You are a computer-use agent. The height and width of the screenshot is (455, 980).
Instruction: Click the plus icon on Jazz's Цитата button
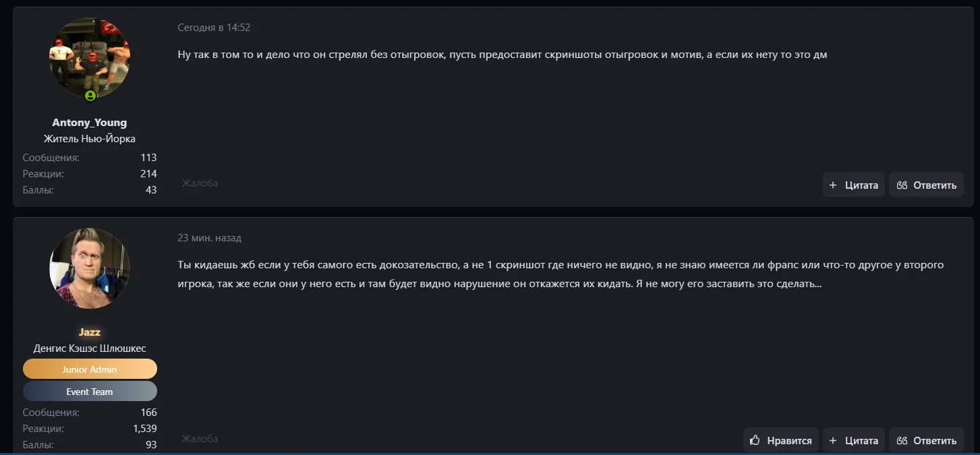(833, 441)
